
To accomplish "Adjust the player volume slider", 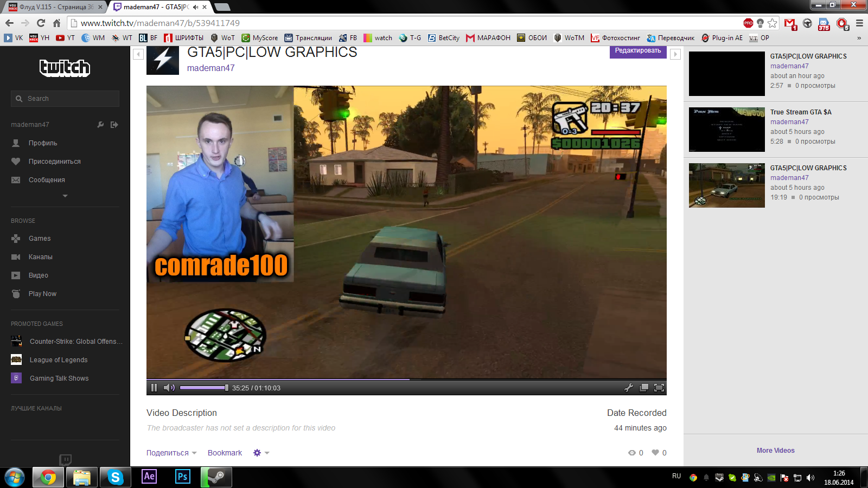I will 204,388.
